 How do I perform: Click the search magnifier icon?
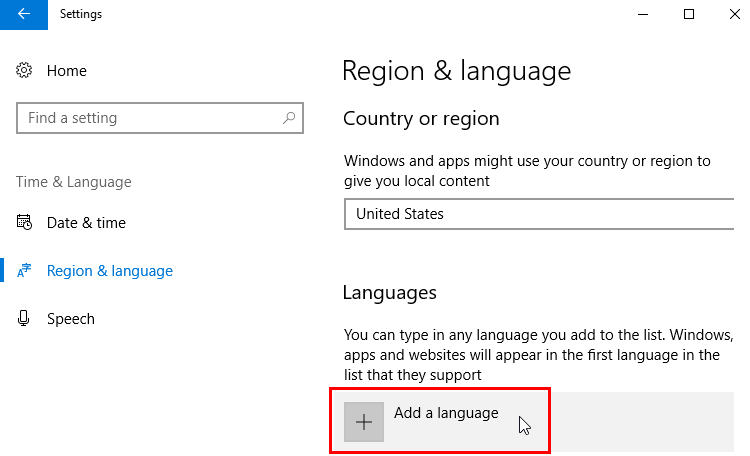(289, 118)
